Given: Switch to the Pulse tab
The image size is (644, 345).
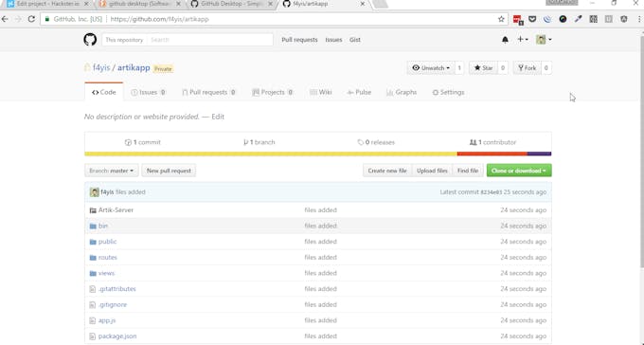Looking at the screenshot, I should click(x=359, y=92).
